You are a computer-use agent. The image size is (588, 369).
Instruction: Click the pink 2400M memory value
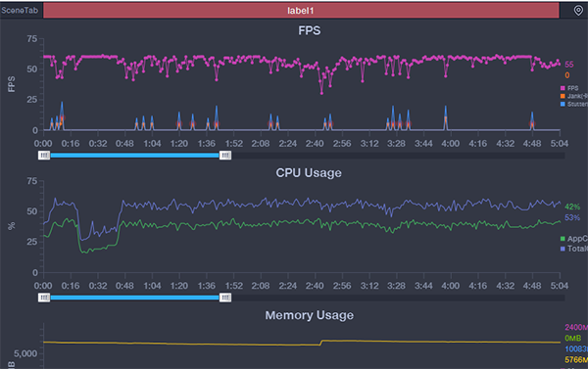click(x=576, y=327)
